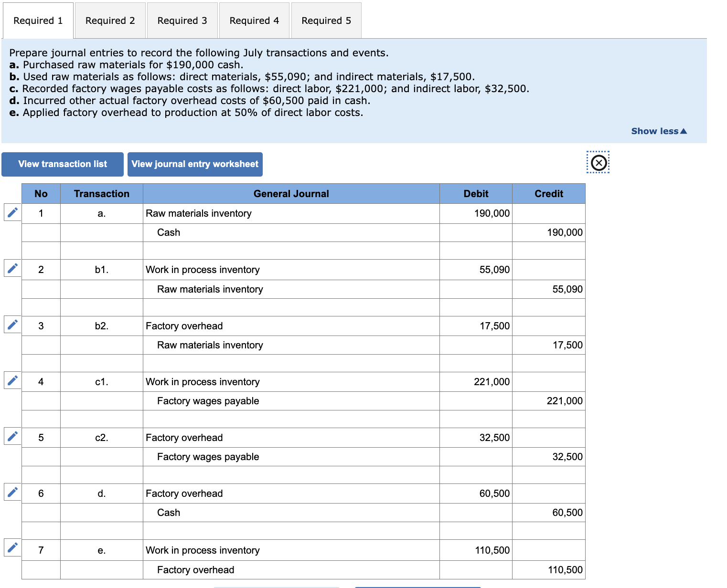Close the journal entry list with X icon
This screenshot has width=727, height=588.
click(x=599, y=163)
